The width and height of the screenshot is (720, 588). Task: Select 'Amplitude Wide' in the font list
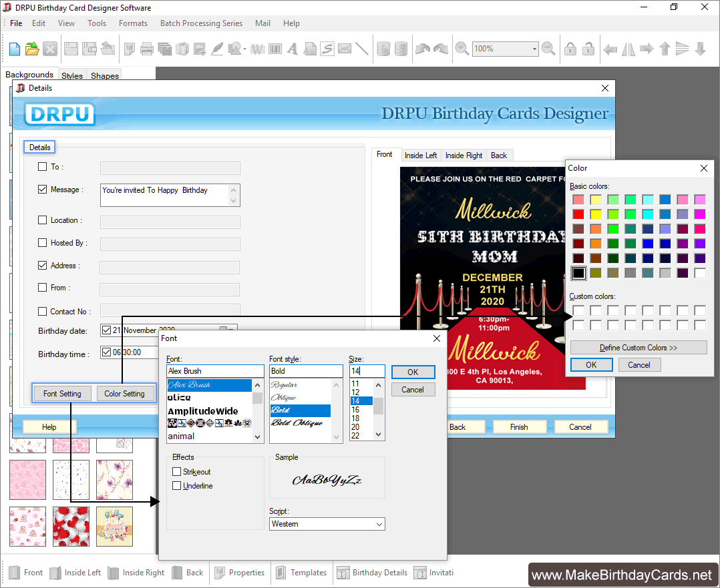pyautogui.click(x=202, y=411)
